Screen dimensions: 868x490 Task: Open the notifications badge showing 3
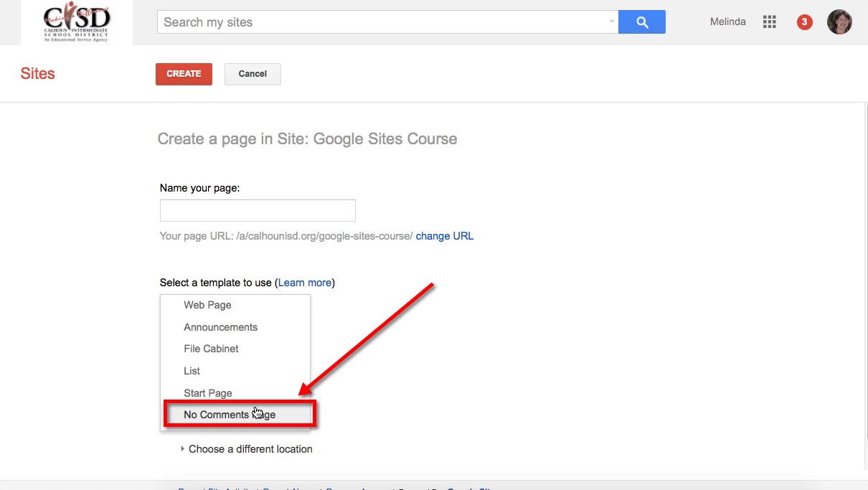coord(804,22)
